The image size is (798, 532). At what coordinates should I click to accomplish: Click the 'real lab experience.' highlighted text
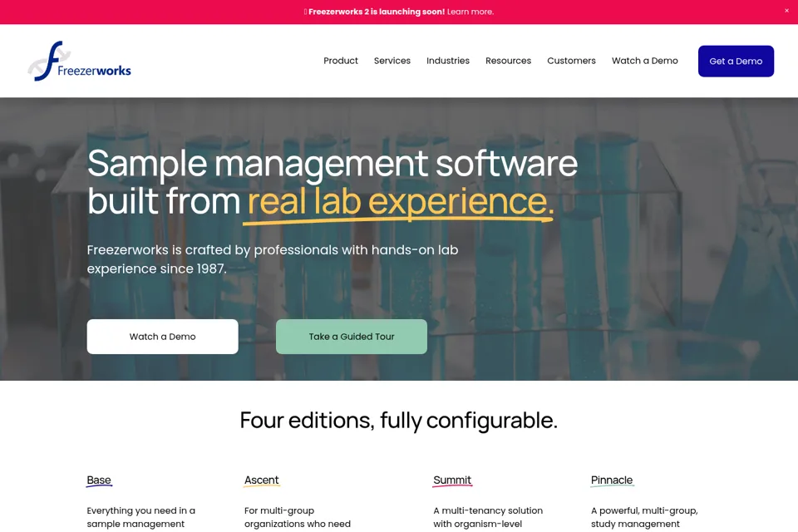click(401, 202)
